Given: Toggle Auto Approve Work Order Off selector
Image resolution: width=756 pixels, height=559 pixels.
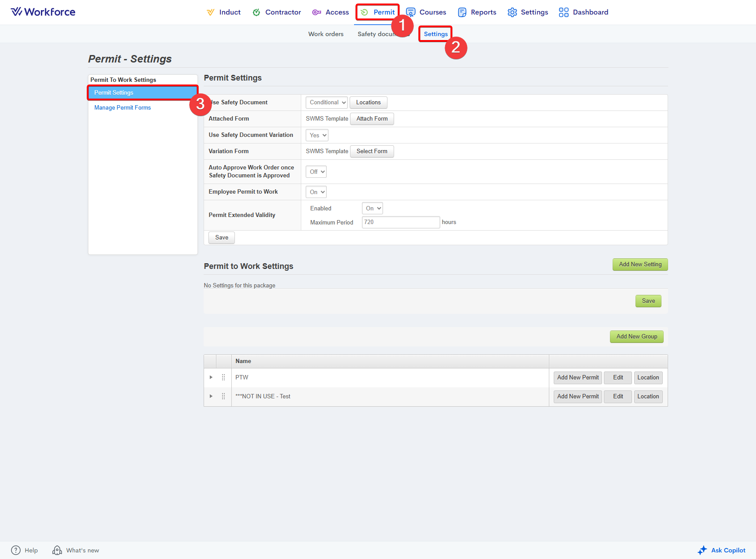Looking at the screenshot, I should click(316, 172).
